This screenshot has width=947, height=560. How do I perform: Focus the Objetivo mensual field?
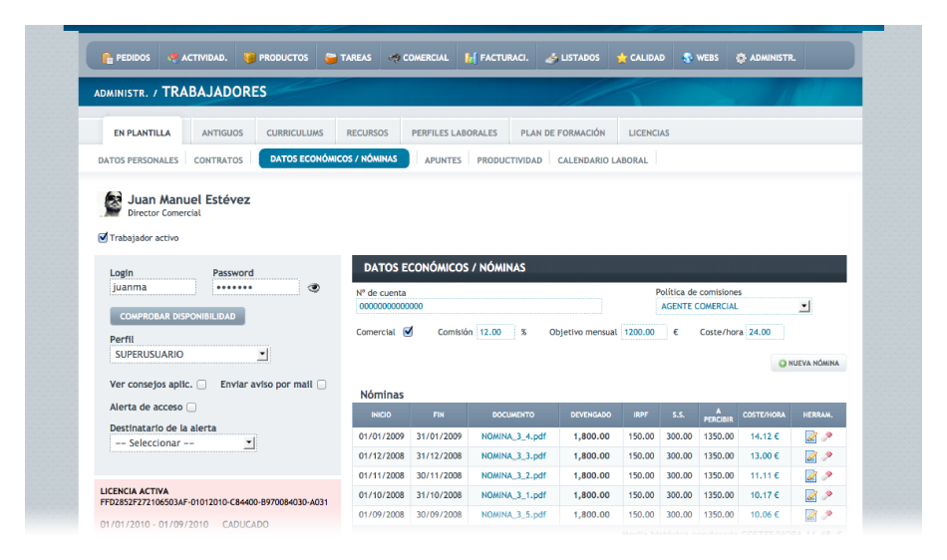coord(644,332)
